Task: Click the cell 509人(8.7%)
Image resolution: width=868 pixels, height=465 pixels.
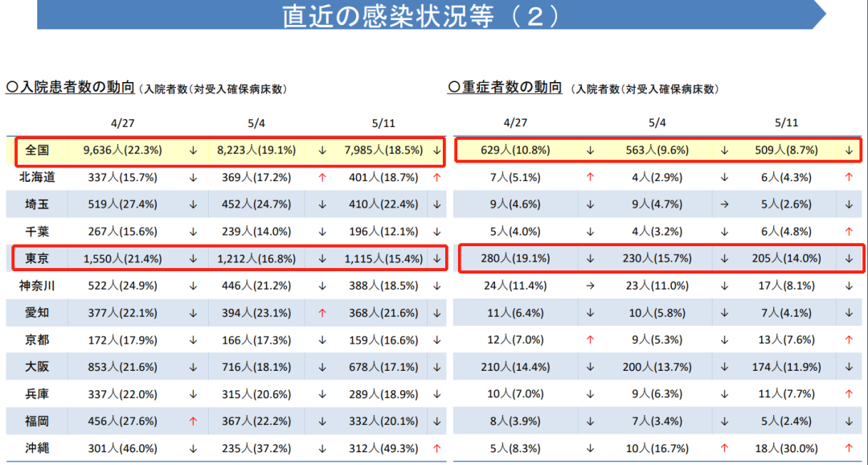Action: pos(786,150)
